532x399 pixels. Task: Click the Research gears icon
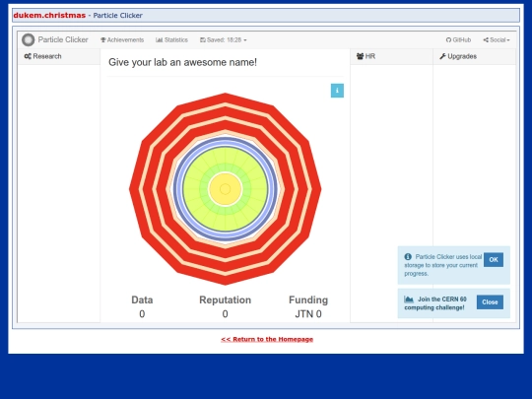(28, 56)
